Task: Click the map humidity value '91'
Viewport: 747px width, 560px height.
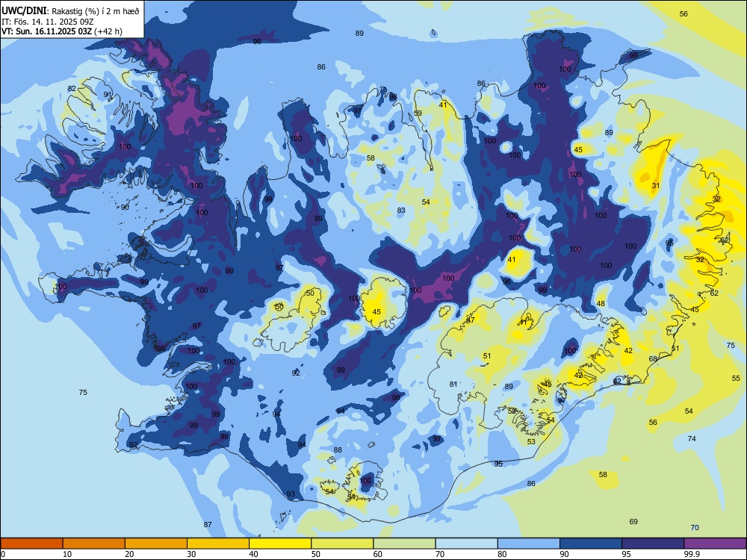Action: click(x=108, y=94)
